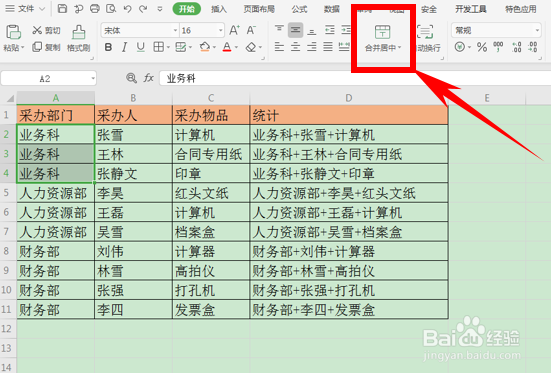Click the Save icon in quick toolbar
The width and height of the screenshot is (551, 375).
[62, 9]
